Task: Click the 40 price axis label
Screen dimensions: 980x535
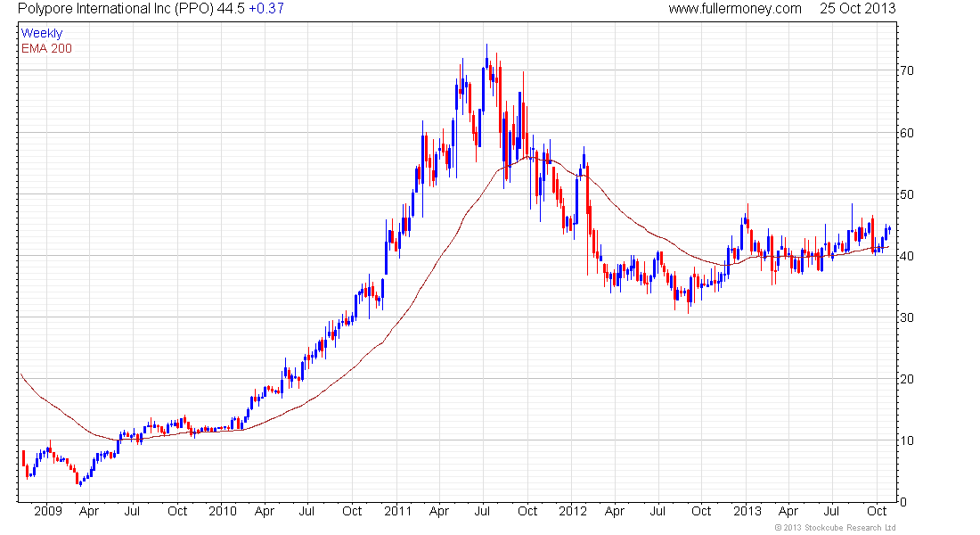Action: tap(906, 256)
